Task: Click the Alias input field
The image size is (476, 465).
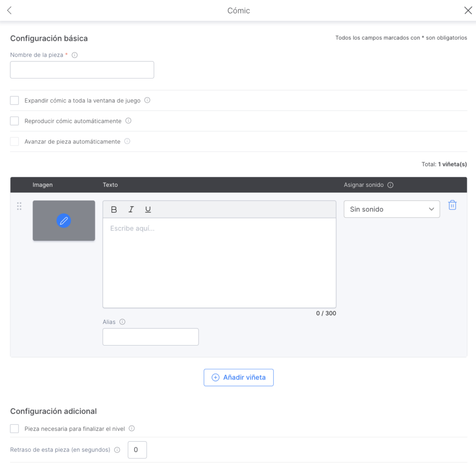Action: point(150,337)
